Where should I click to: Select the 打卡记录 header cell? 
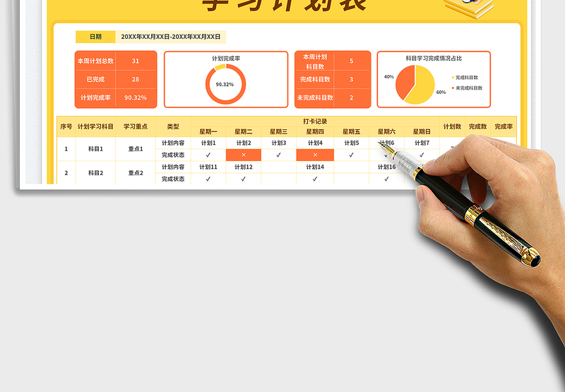click(x=315, y=121)
